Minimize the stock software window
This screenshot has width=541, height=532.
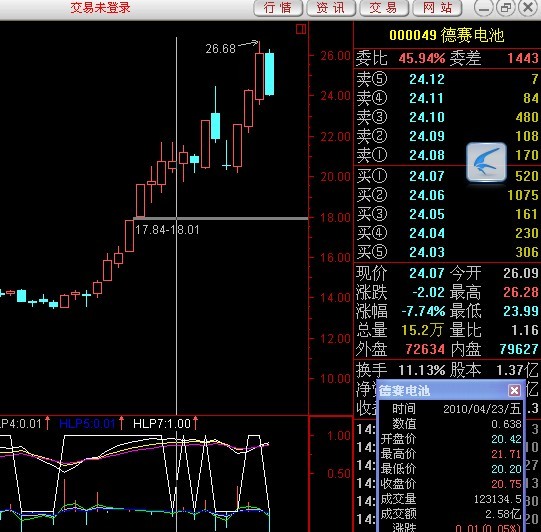483,8
